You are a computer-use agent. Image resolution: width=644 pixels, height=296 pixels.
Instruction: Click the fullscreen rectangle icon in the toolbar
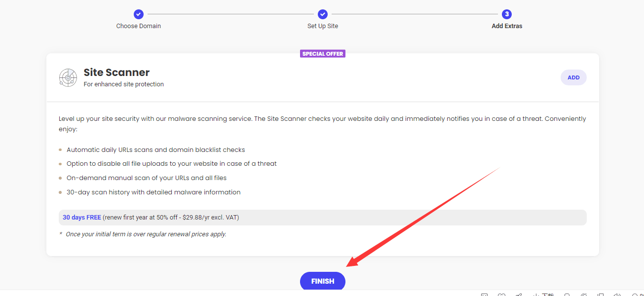pyautogui.click(x=600, y=294)
